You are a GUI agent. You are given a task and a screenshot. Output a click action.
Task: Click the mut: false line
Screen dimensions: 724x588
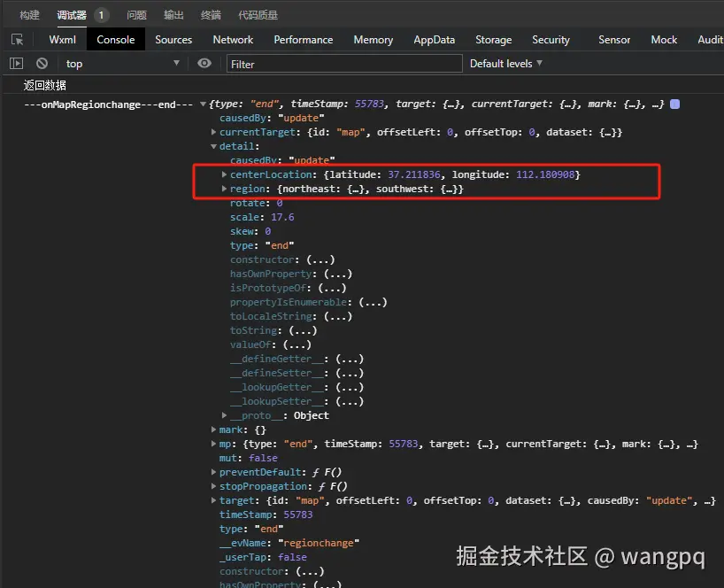[x=249, y=458]
